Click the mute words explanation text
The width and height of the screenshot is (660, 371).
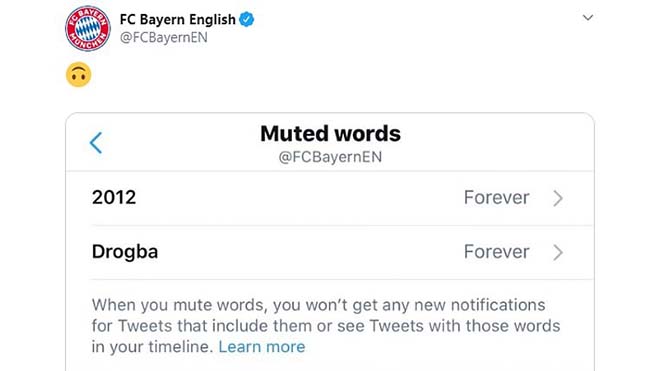pos(326,326)
